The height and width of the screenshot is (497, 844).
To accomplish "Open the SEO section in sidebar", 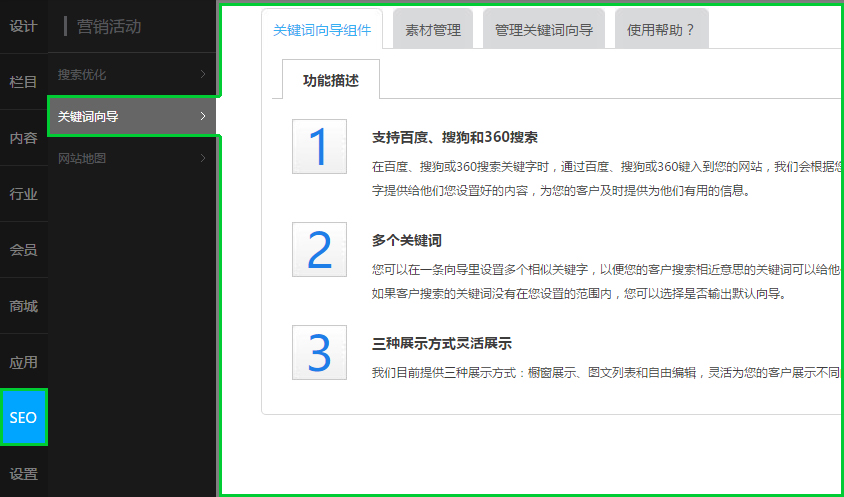I will point(23,418).
